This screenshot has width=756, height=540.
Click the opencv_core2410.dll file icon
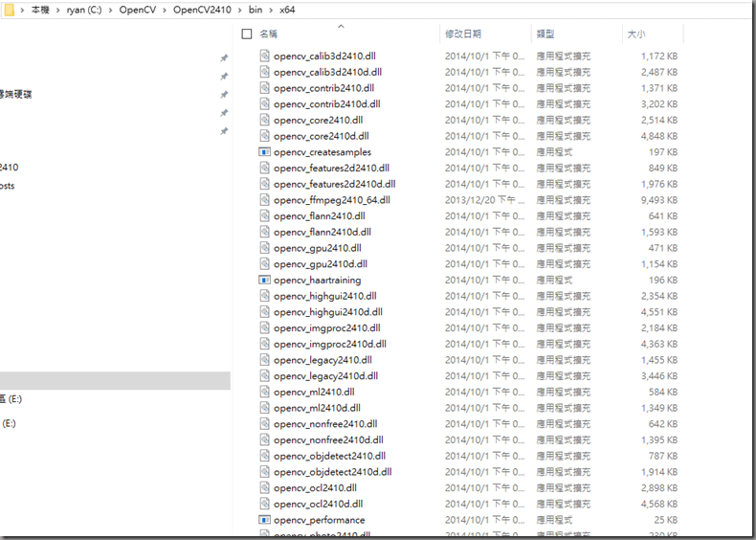[264, 120]
